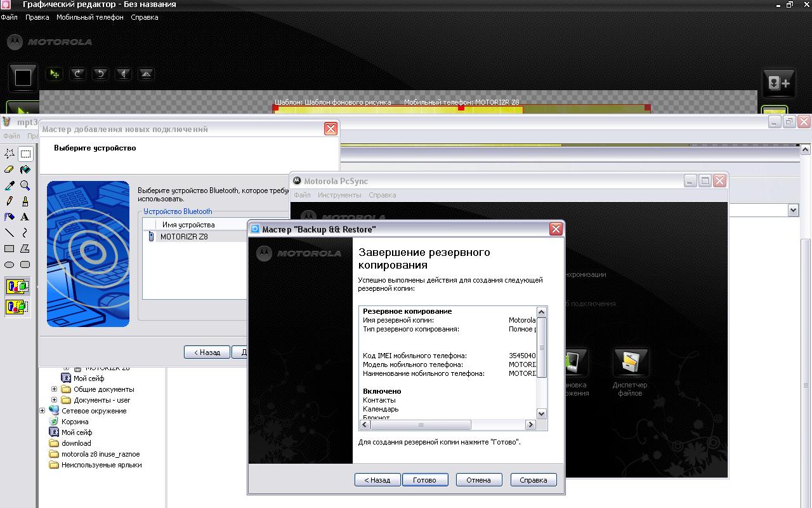Open Мобильный телефон menu
Viewport: 812px width, 508px height.
(x=90, y=17)
